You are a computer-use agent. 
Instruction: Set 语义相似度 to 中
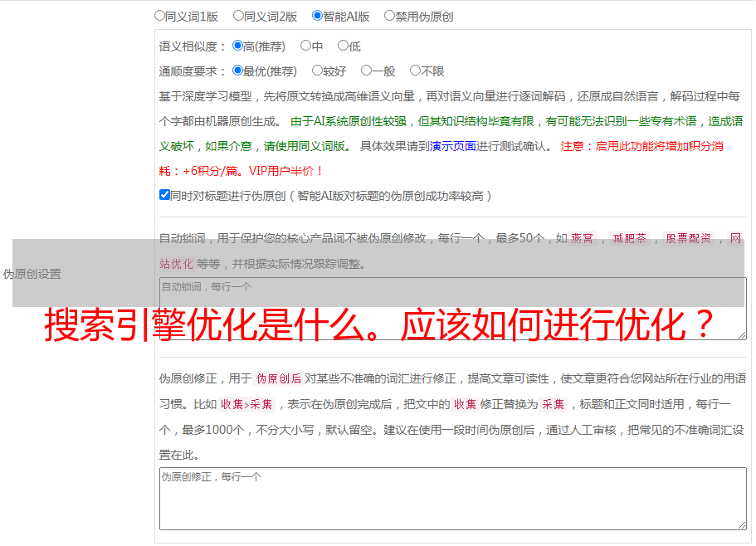(305, 46)
